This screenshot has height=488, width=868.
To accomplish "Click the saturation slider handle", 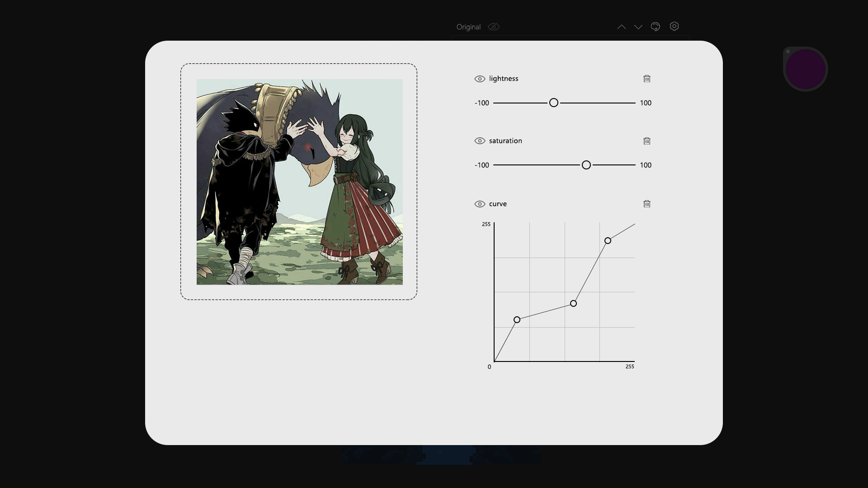I will [x=586, y=165].
